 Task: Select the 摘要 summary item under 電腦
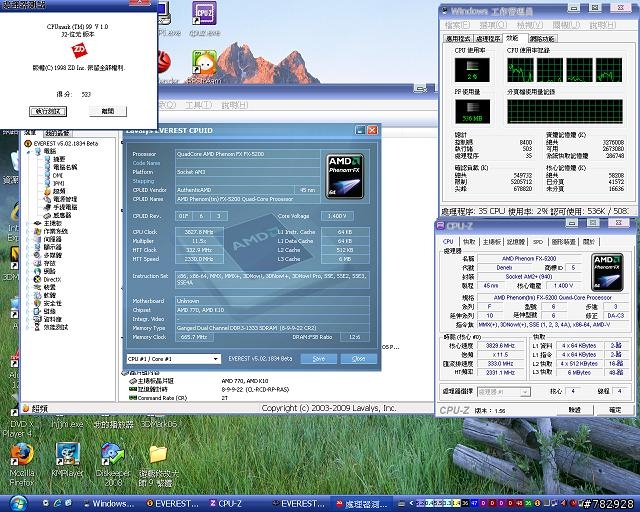point(55,159)
